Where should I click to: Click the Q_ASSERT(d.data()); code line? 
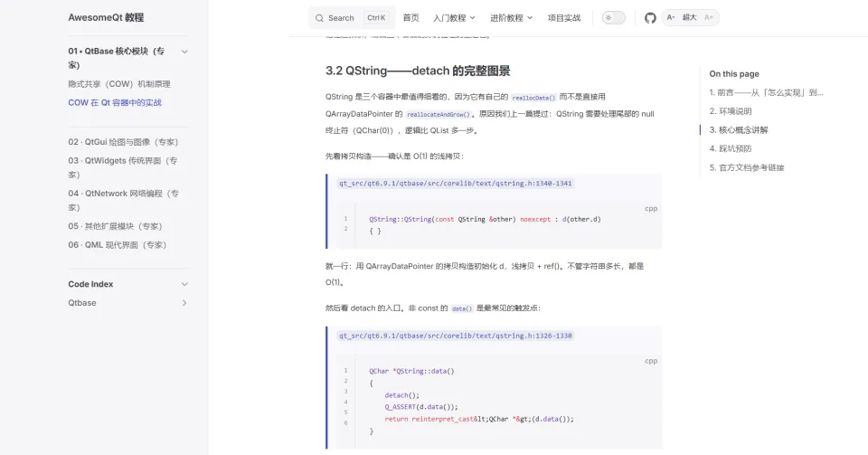pyautogui.click(x=421, y=407)
